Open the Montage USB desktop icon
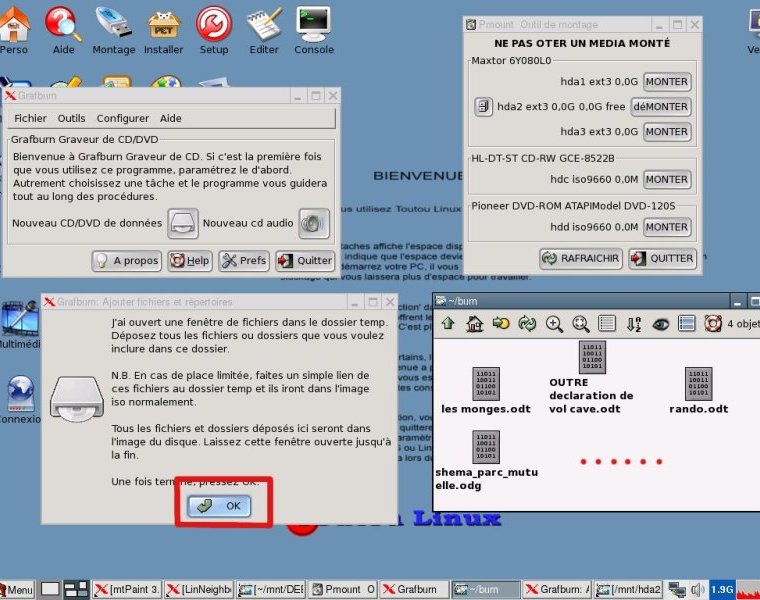The image size is (760, 600). pos(113,29)
